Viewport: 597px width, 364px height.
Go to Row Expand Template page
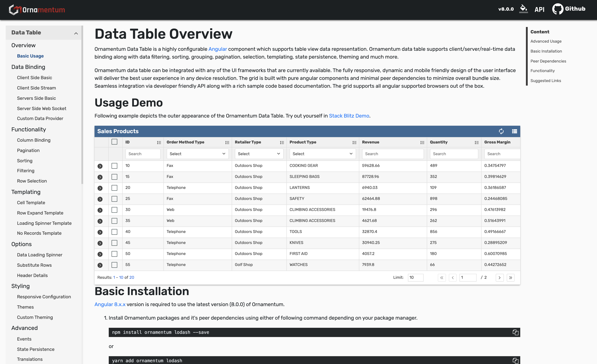[40, 213]
